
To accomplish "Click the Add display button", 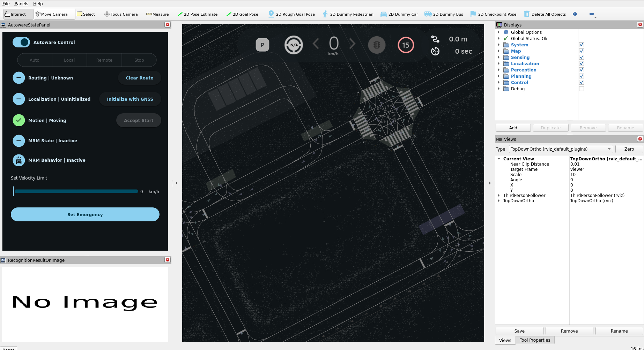I will [x=513, y=128].
